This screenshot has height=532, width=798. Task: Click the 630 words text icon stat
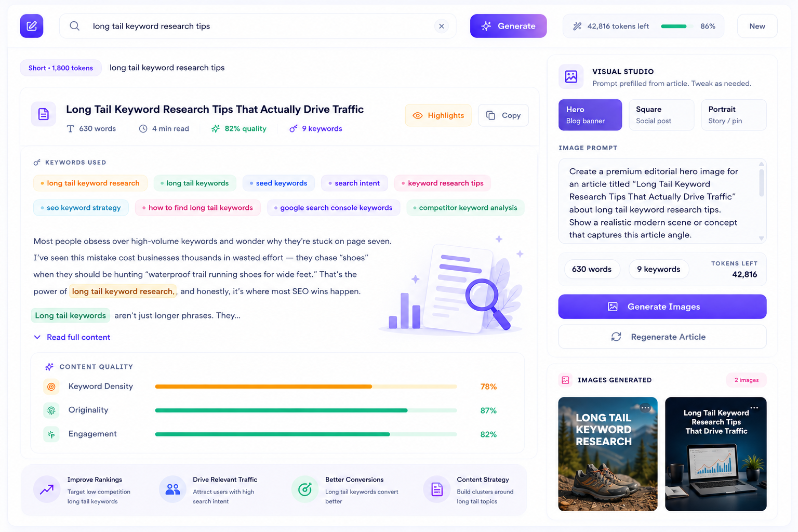click(x=71, y=129)
